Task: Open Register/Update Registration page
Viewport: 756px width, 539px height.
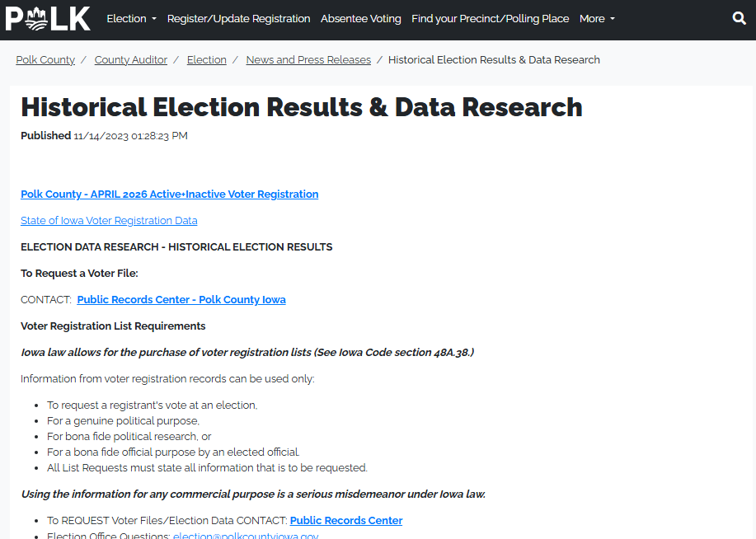Action: point(238,18)
